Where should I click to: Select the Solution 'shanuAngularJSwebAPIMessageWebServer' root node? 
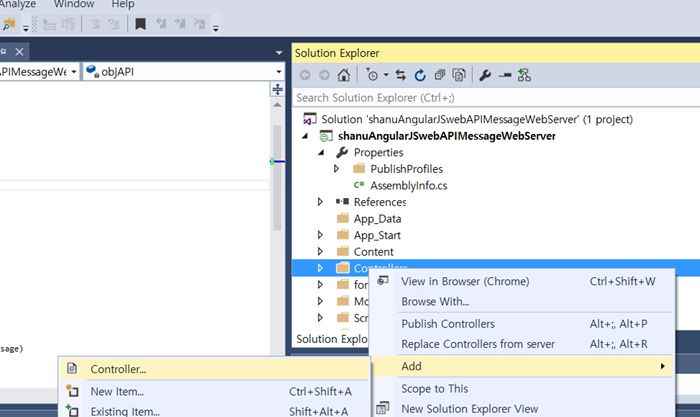[477, 119]
